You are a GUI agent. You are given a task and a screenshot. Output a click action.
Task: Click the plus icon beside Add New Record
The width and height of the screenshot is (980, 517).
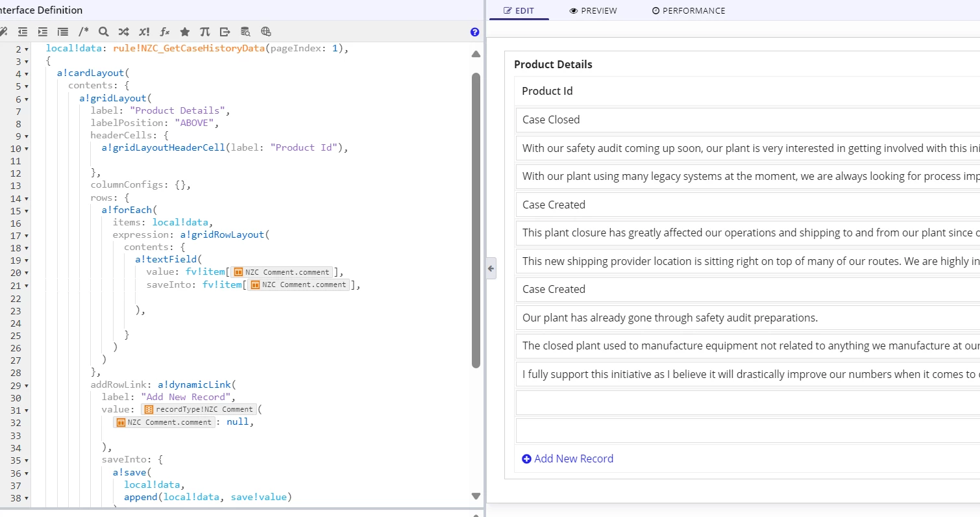526,459
